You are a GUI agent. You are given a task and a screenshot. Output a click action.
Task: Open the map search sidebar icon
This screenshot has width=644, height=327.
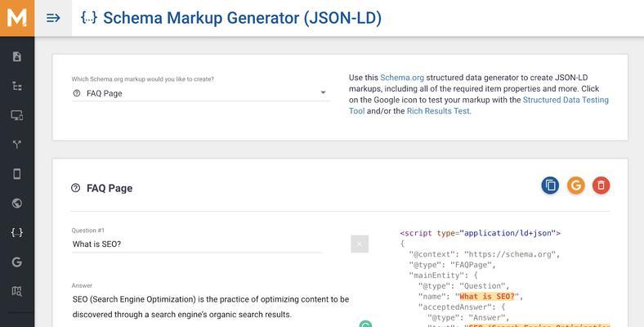click(x=17, y=291)
